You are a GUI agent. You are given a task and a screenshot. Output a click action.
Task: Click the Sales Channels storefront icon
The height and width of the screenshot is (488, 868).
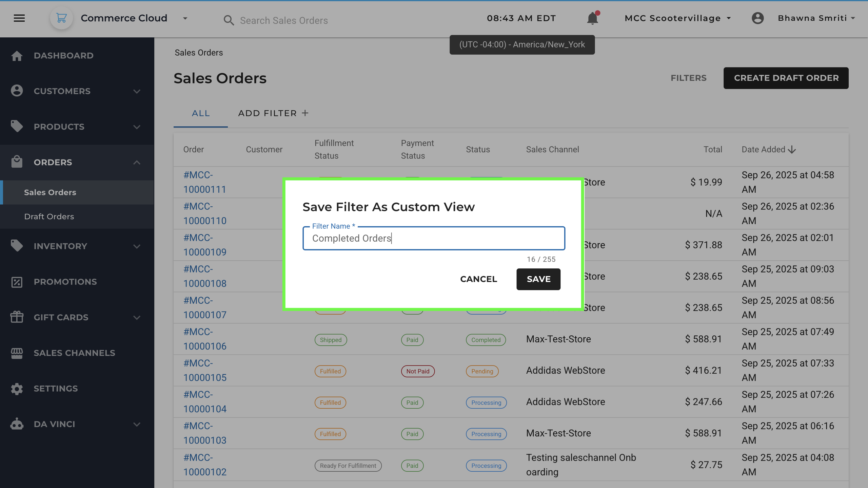17,353
